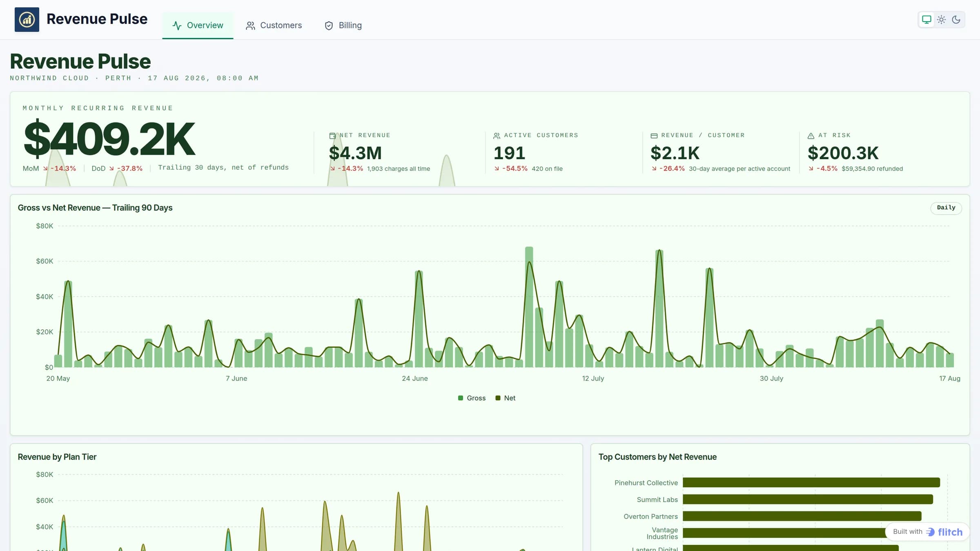Open the Overview tab

(x=198, y=25)
